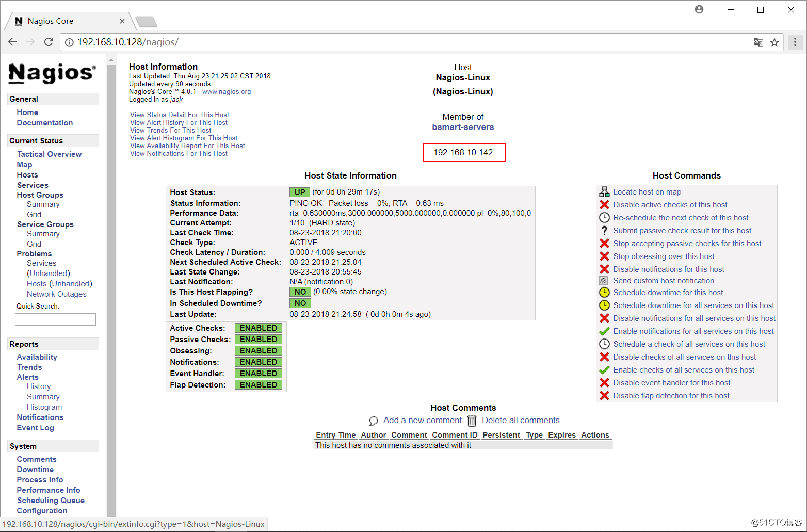Click question mark icon for passive check result
This screenshot has width=807, height=532.
pos(604,231)
